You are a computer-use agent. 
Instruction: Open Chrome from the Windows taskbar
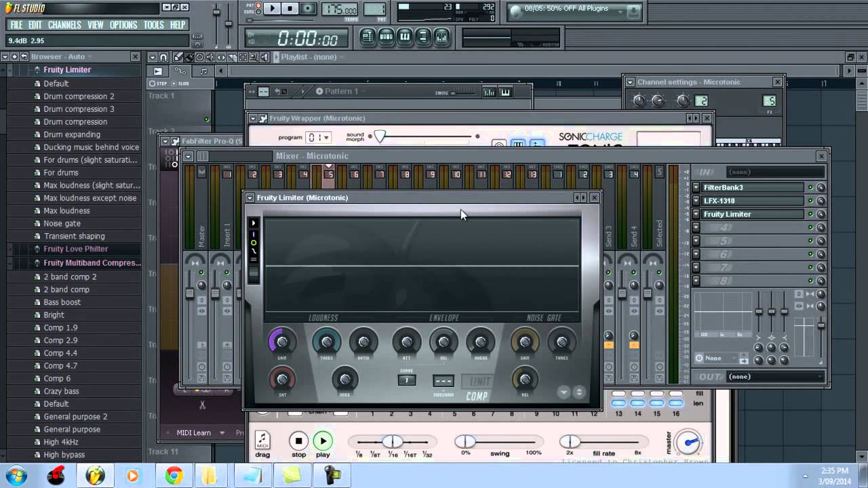point(174,476)
